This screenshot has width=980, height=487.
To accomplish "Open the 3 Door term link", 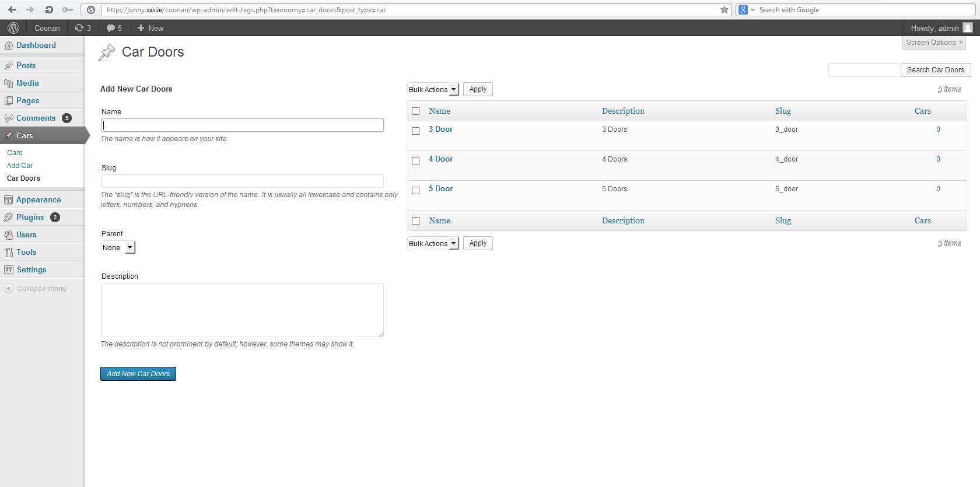I will pyautogui.click(x=440, y=129).
